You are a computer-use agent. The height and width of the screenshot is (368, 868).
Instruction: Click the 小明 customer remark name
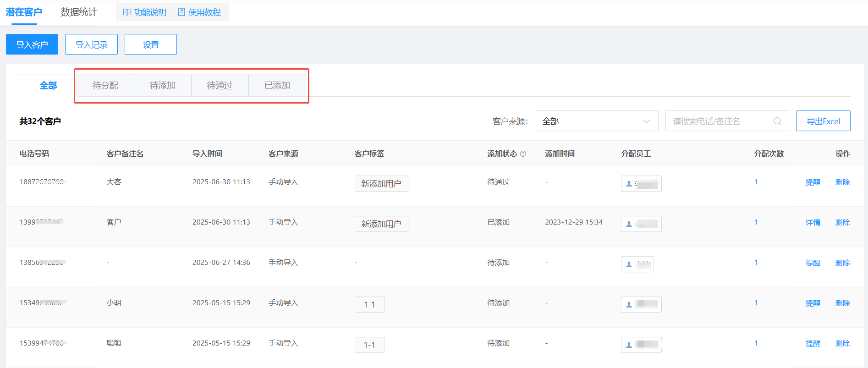[x=114, y=303]
